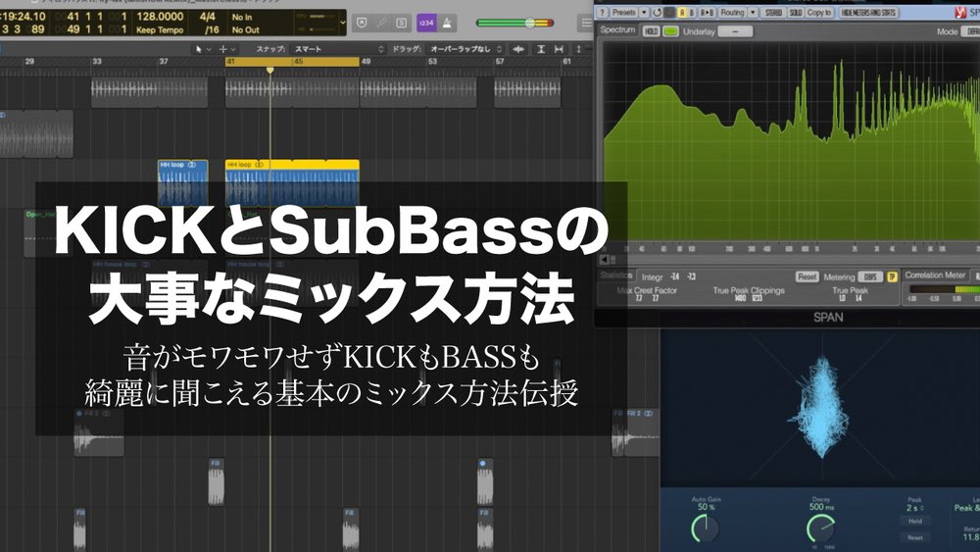Image resolution: width=980 pixels, height=552 pixels.
Task: Copy A to B in SPAN
Action: (x=708, y=12)
